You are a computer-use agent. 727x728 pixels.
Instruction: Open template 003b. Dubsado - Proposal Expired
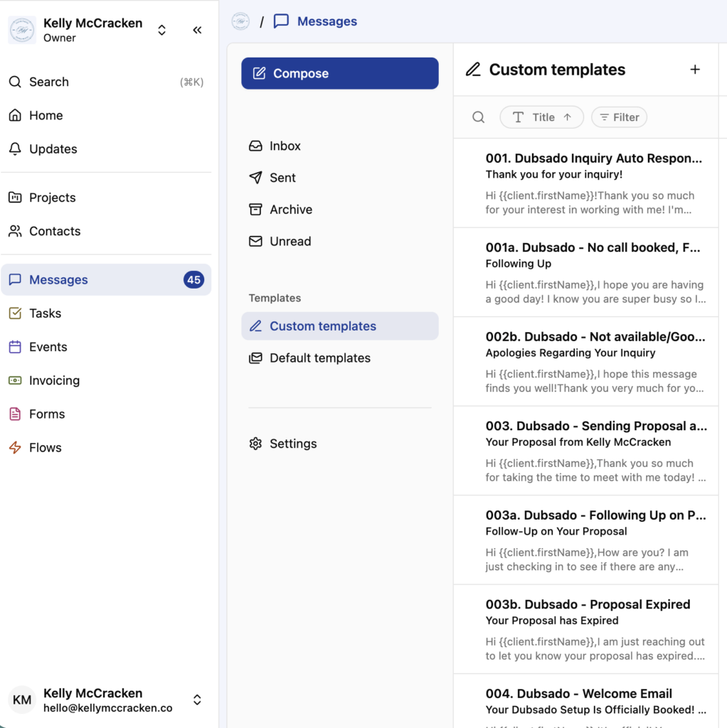[588, 604]
